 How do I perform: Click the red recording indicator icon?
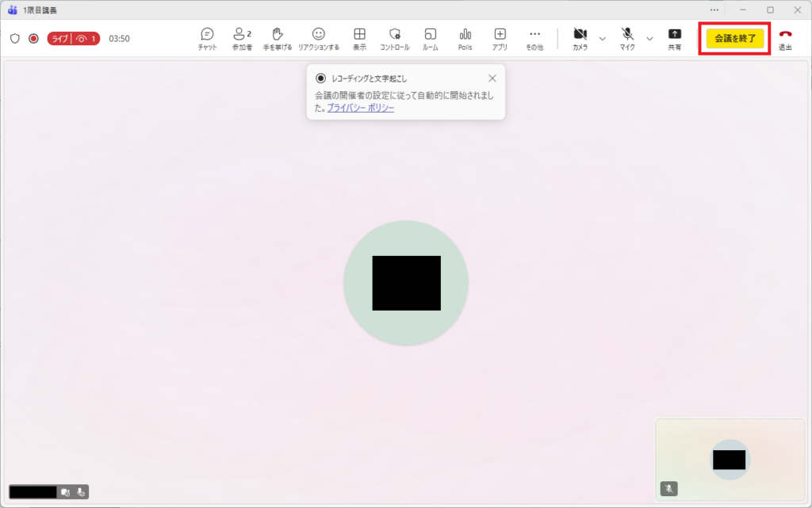point(33,38)
